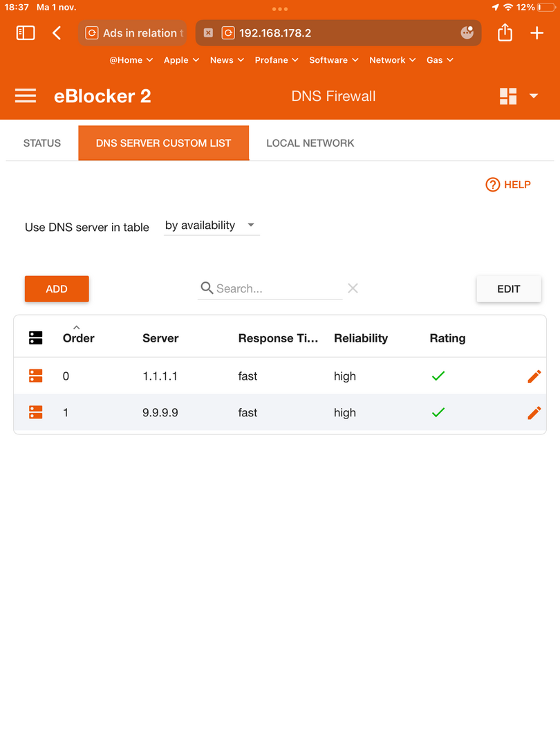The width and height of the screenshot is (560, 747).
Task: Open the News bookmarks folder
Action: 227,60
